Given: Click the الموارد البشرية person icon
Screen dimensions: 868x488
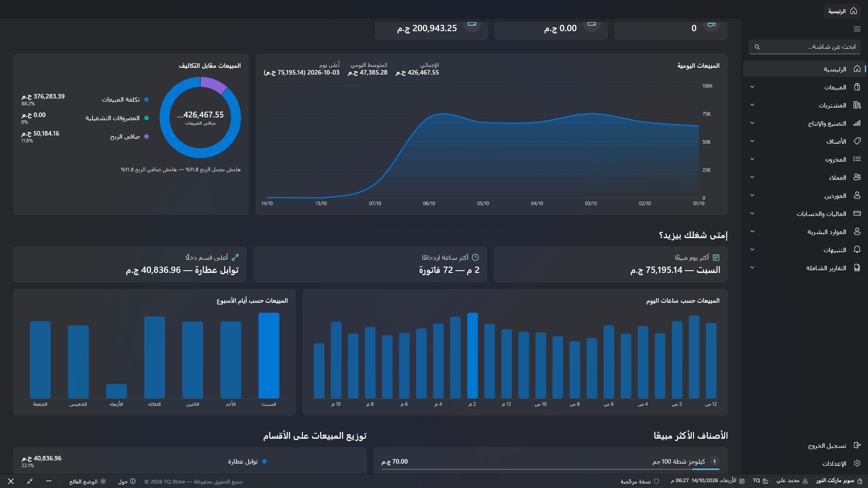Looking at the screenshot, I should click(x=857, y=231).
